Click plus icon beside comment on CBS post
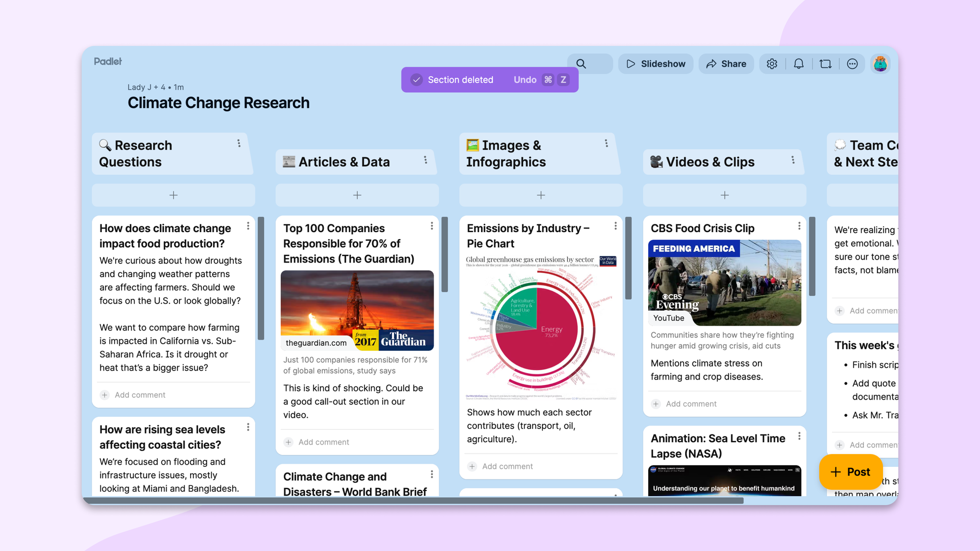980x551 pixels. 656,404
